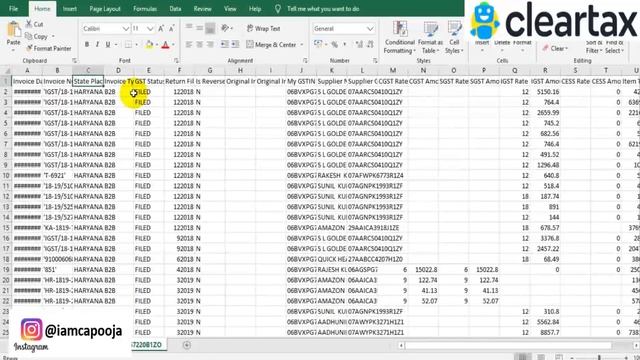Screen dimensions: 640x360
Task: Open Format as Table gallery
Action: [430, 38]
